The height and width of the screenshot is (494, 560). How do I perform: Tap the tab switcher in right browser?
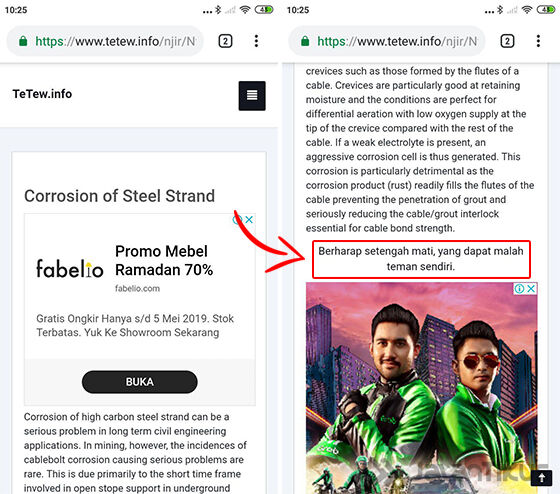507,41
